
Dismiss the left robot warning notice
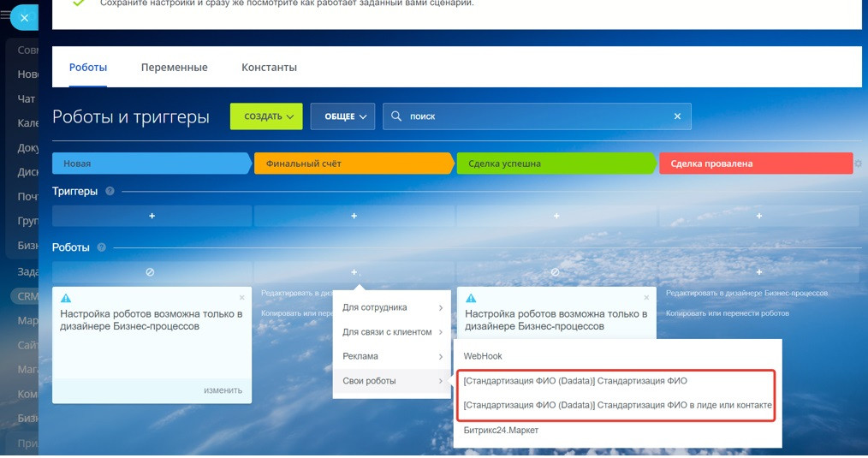point(242,298)
